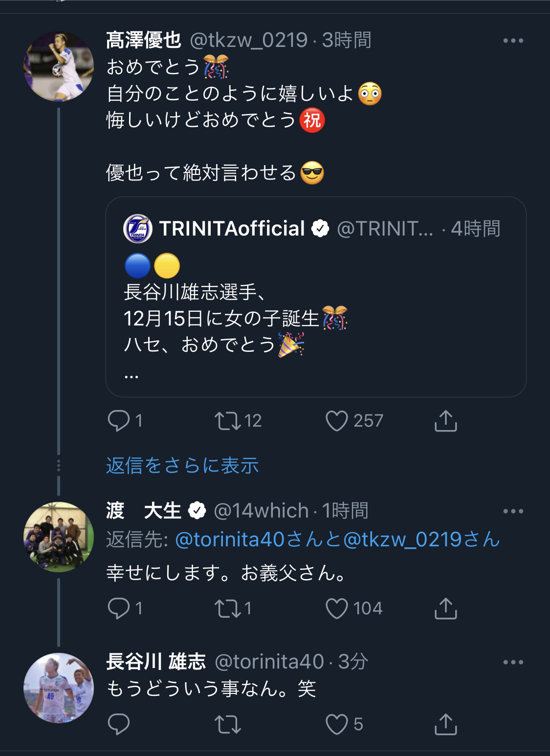550x756 pixels.
Task: Retweet 渡 大生's reply
Action: coord(228,608)
